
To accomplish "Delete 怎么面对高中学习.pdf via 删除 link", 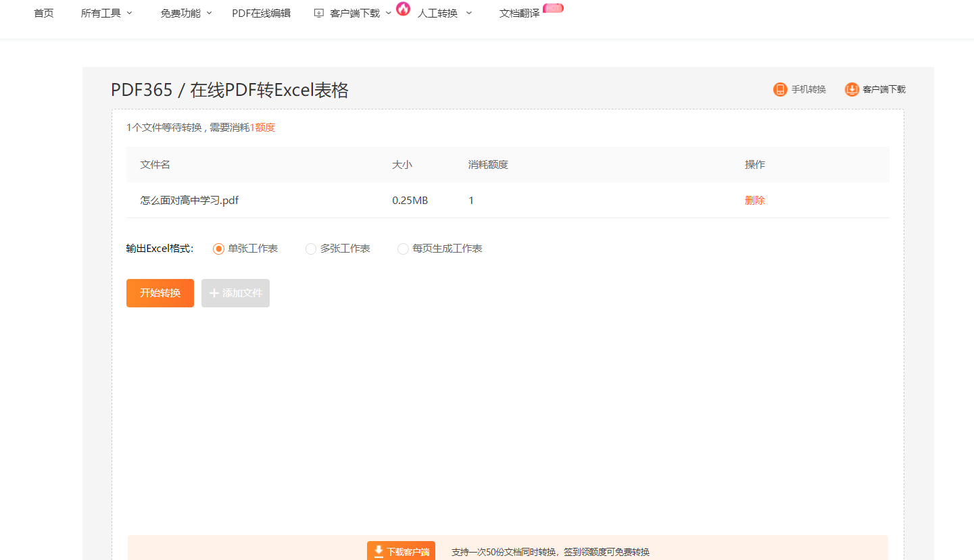I will tap(755, 201).
